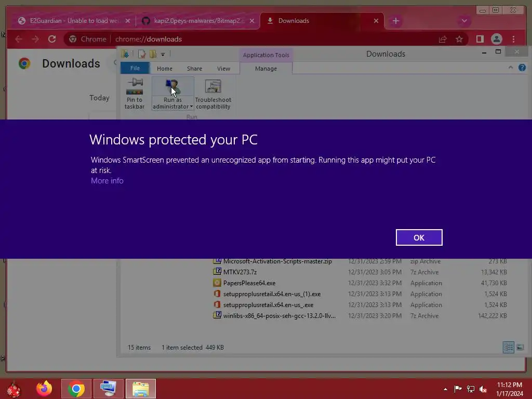The image size is (532, 399).
Task: Switch to the Home ribbon tab
Action: coord(165,69)
